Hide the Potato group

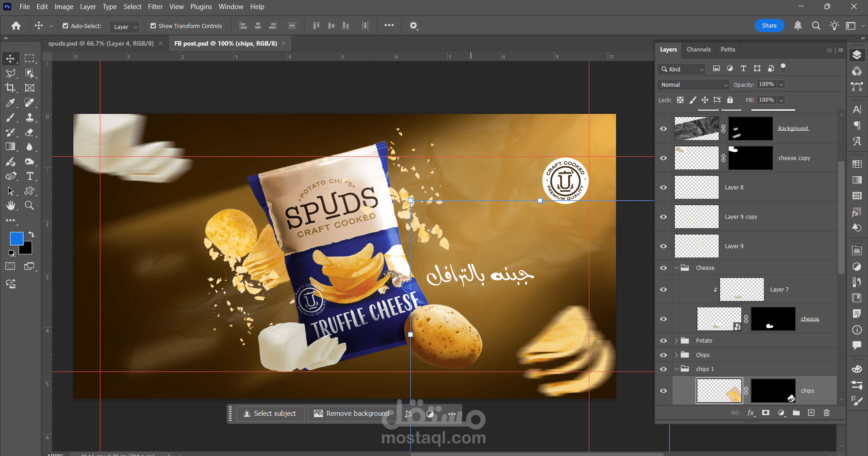(664, 341)
